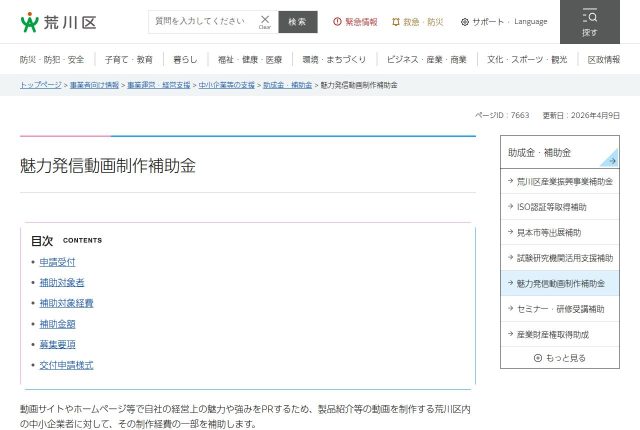The height and width of the screenshot is (430, 640).
Task: Go to 事業者向け情報 breadcrumb
Action: [x=94, y=85]
